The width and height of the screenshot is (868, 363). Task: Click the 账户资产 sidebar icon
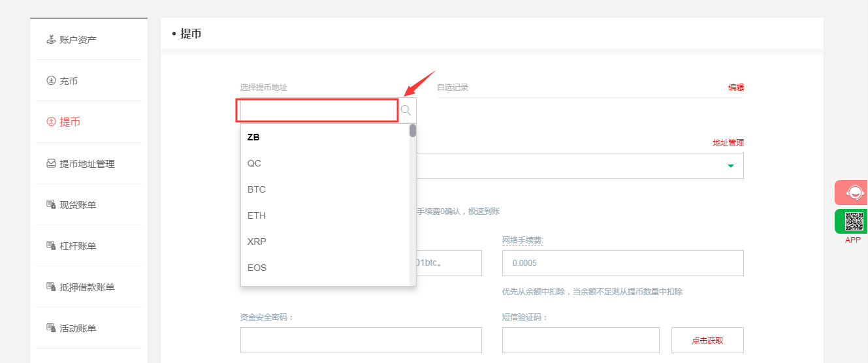pyautogui.click(x=51, y=40)
